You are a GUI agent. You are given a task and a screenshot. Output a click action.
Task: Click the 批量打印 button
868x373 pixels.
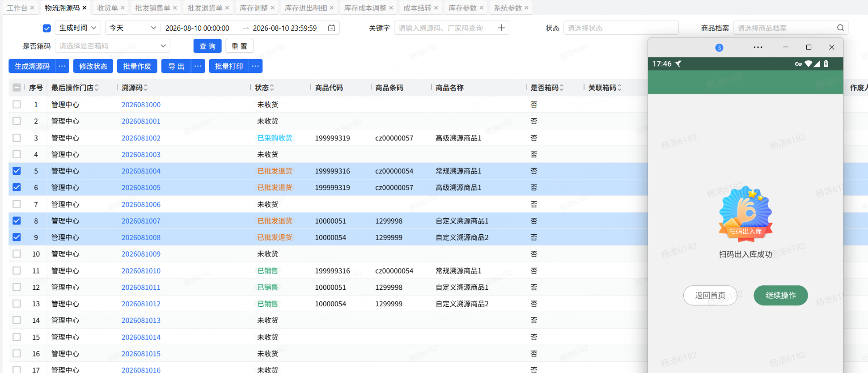pyautogui.click(x=229, y=66)
